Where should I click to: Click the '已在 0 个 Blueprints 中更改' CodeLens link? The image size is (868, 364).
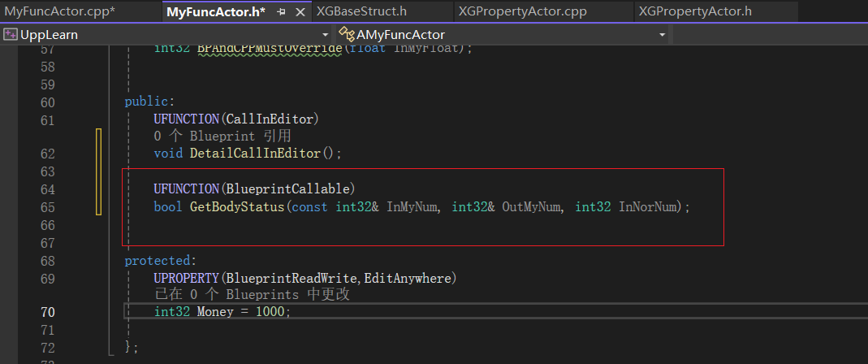point(252,294)
